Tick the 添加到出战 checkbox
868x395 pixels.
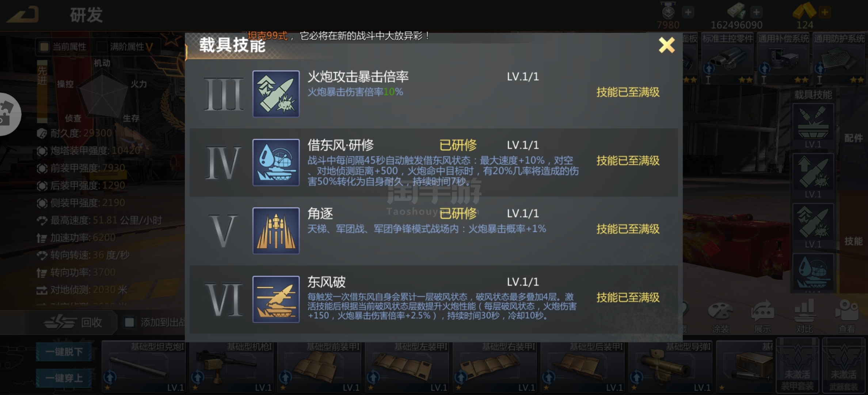click(x=129, y=322)
